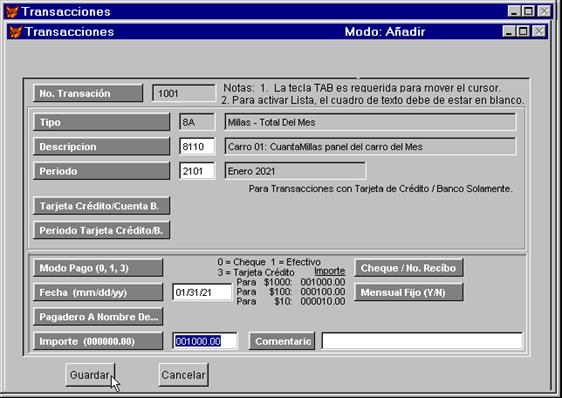This screenshot has height=398, width=562.
Task: Minimize the outer Transacciones window
Action: (x=514, y=11)
